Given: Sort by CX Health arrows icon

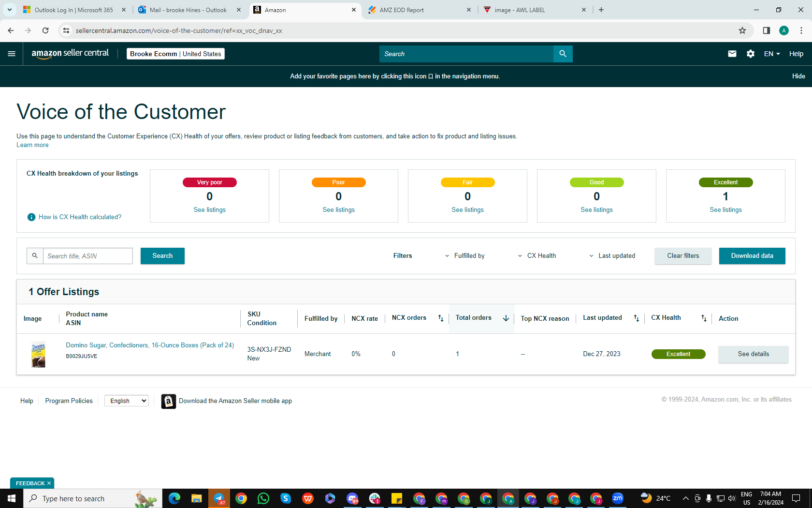Looking at the screenshot, I should click(x=704, y=318).
